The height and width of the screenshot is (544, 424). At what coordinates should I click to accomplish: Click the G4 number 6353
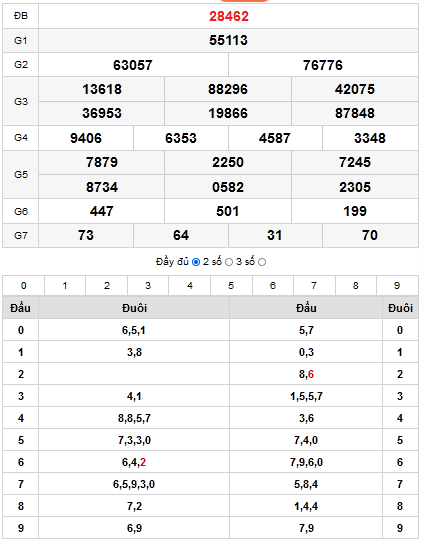click(181, 138)
